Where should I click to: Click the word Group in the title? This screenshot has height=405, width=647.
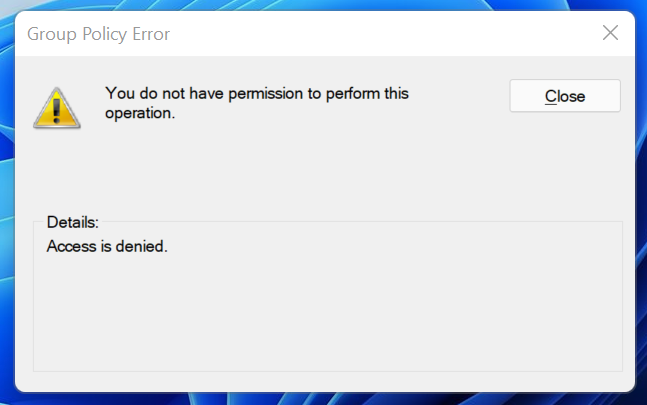(x=50, y=34)
